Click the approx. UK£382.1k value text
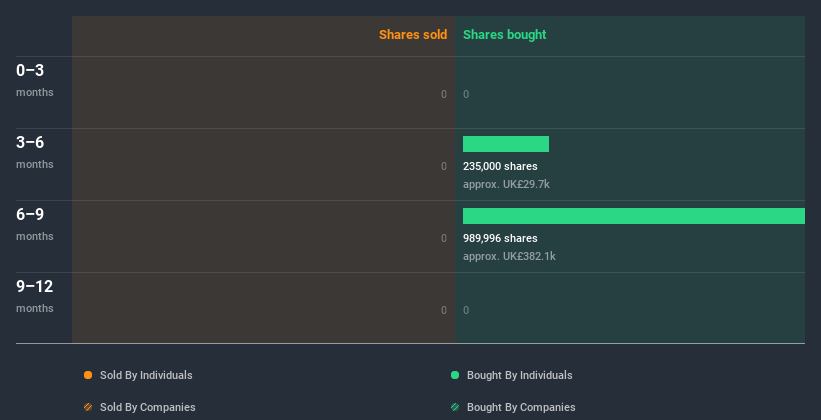The height and width of the screenshot is (420, 821). [509, 257]
